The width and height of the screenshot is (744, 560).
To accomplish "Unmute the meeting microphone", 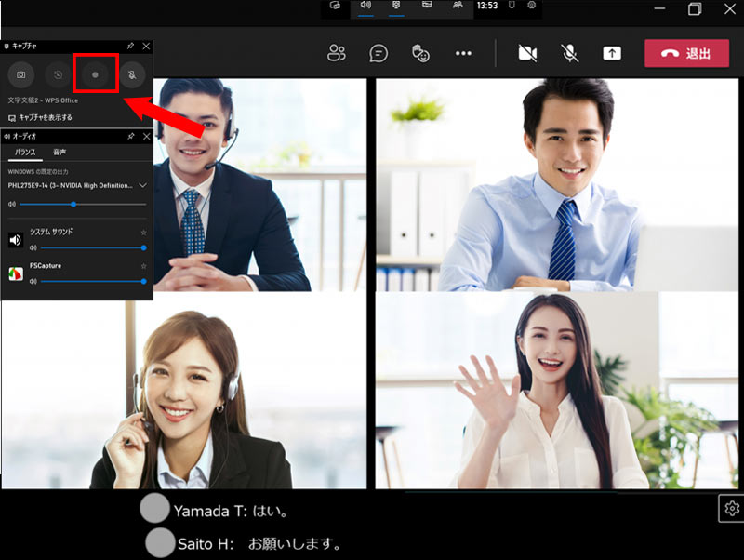I will point(570,53).
